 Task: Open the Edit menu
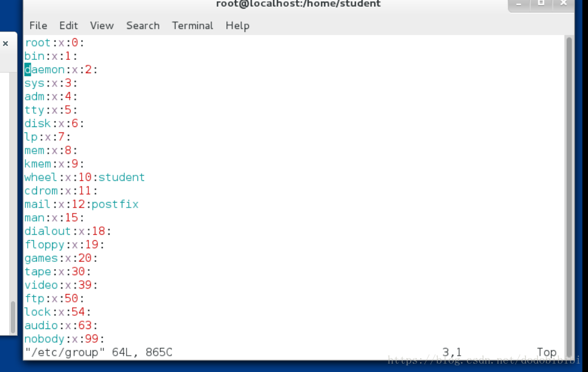(68, 25)
